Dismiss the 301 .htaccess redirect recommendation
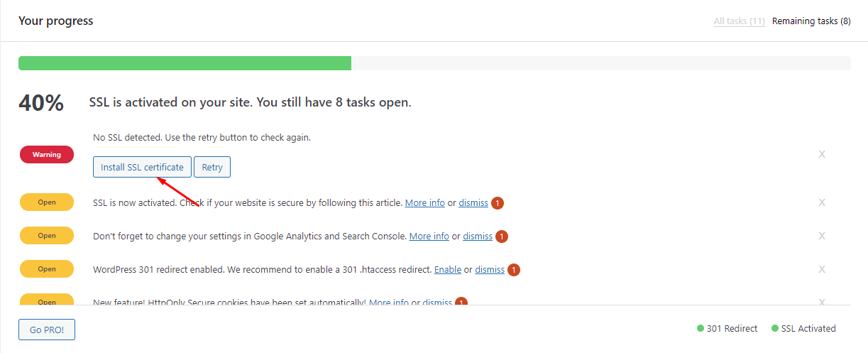This screenshot has width=868, height=353. pyautogui.click(x=490, y=270)
